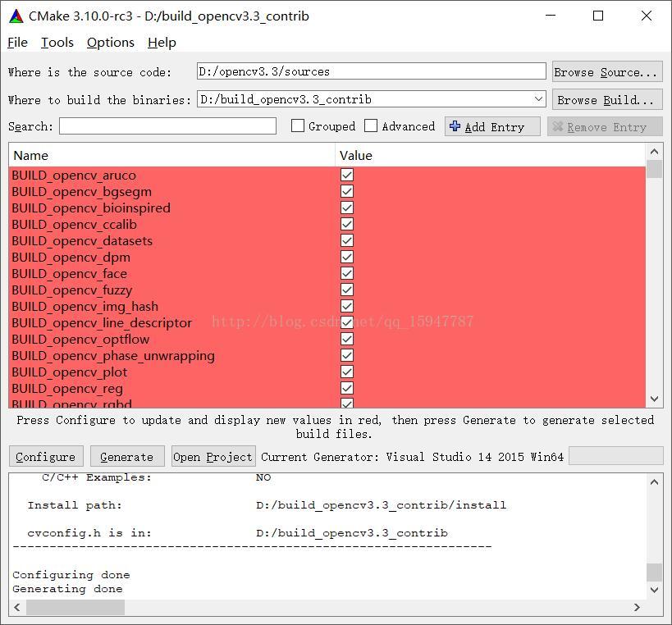Uncheck the BUILD_opencv_reg checkbox

pos(347,389)
